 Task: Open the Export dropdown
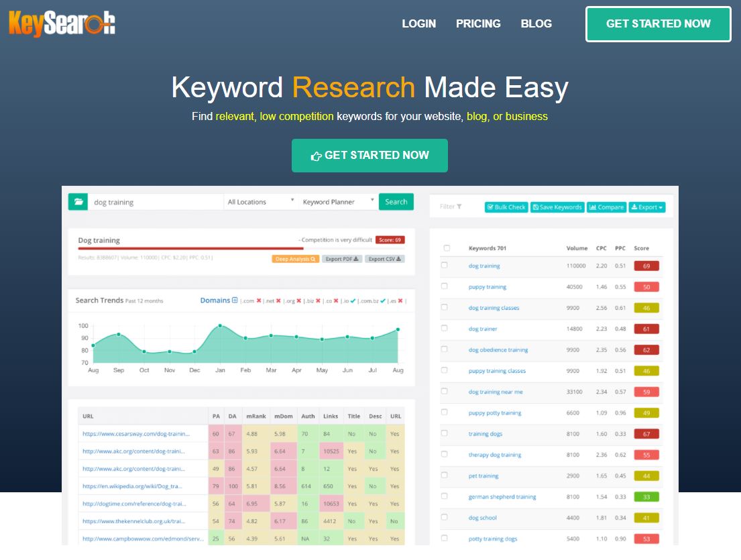[647, 207]
